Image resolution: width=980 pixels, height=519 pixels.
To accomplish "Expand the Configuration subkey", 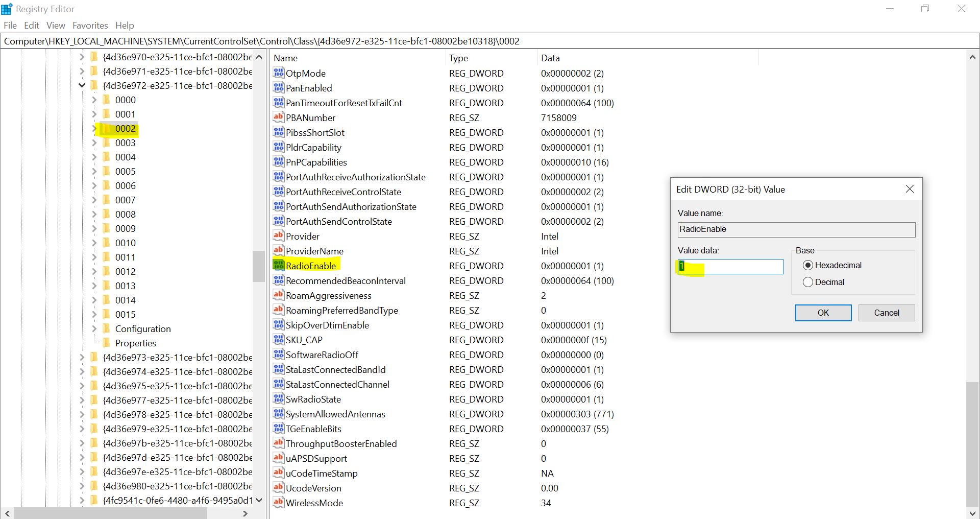I will pyautogui.click(x=94, y=328).
